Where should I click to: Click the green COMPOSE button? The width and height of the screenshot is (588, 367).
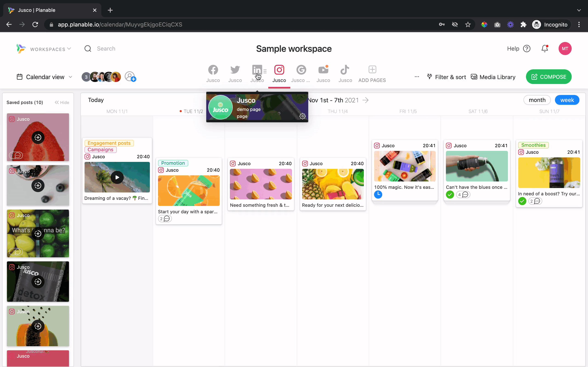click(548, 77)
